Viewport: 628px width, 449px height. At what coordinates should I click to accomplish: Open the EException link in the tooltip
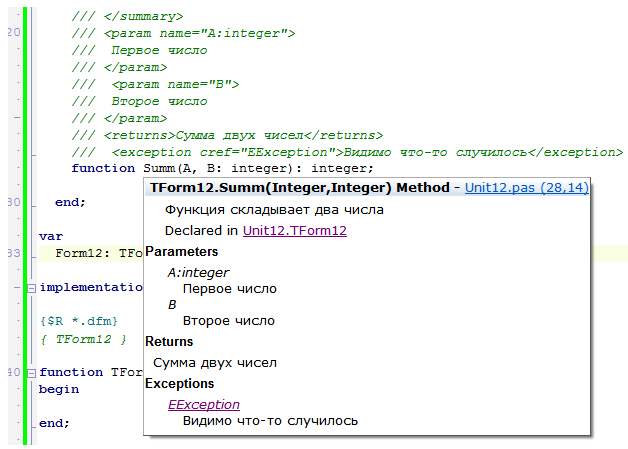tap(204, 405)
